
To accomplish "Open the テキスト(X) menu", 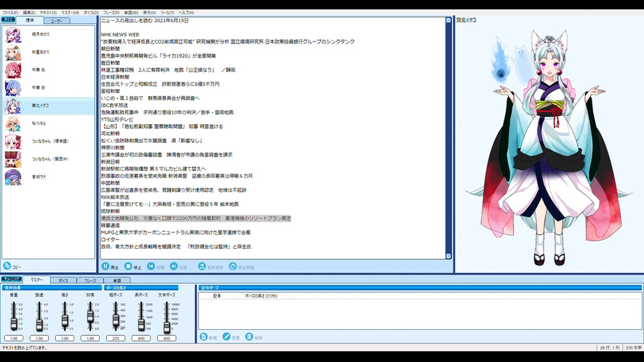I will click(48, 13).
